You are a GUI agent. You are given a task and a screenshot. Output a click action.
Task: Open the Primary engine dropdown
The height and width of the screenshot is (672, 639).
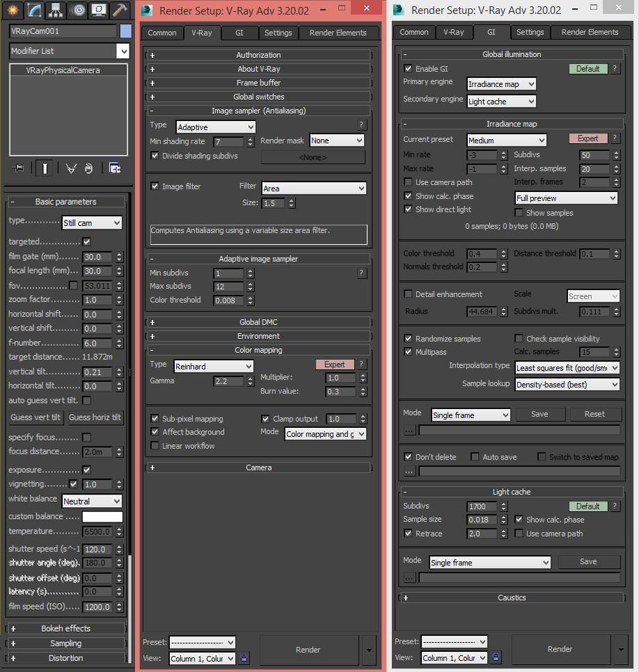coord(501,84)
